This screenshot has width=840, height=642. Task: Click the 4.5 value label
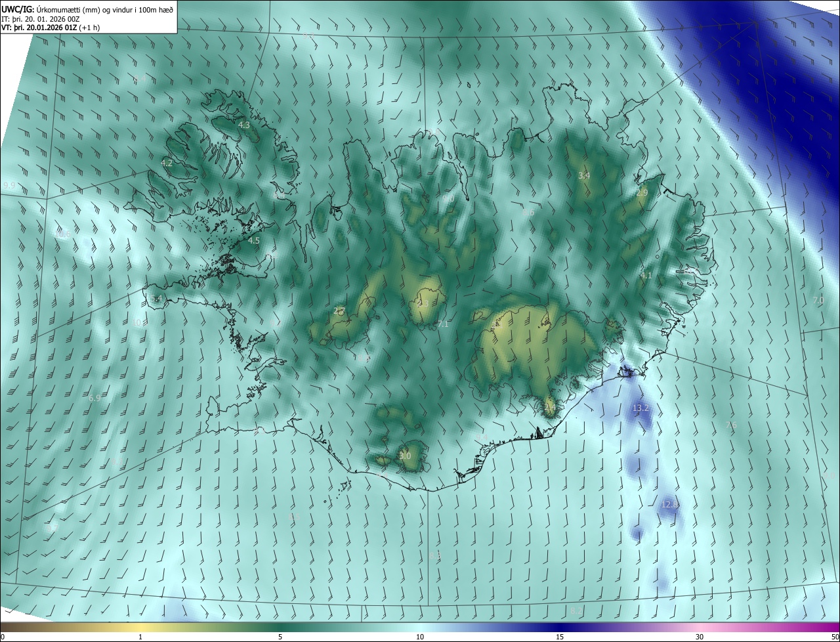pos(254,241)
